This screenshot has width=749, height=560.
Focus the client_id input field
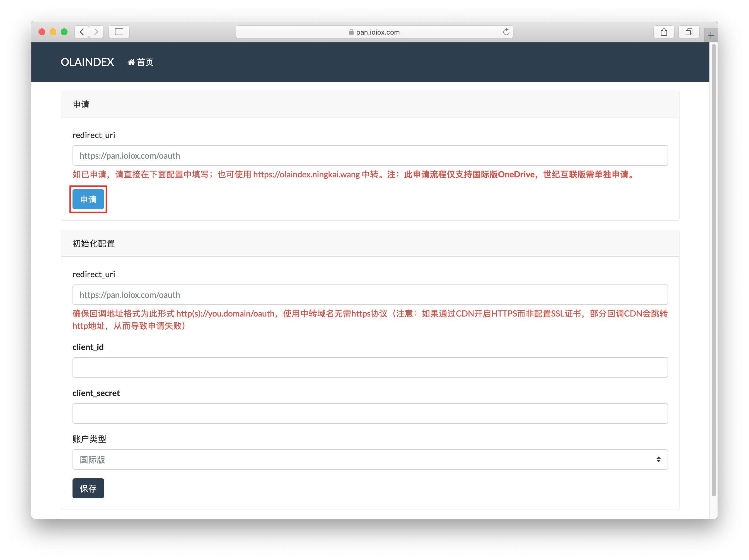coord(370,367)
